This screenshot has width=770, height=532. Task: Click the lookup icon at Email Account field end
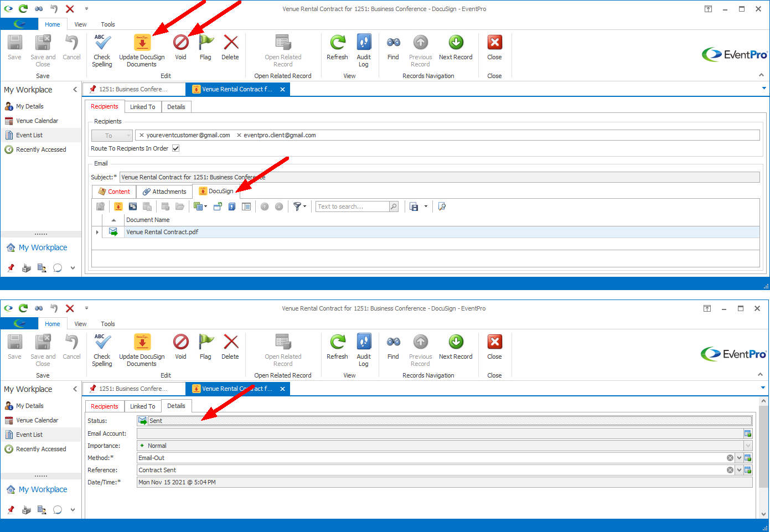point(748,433)
